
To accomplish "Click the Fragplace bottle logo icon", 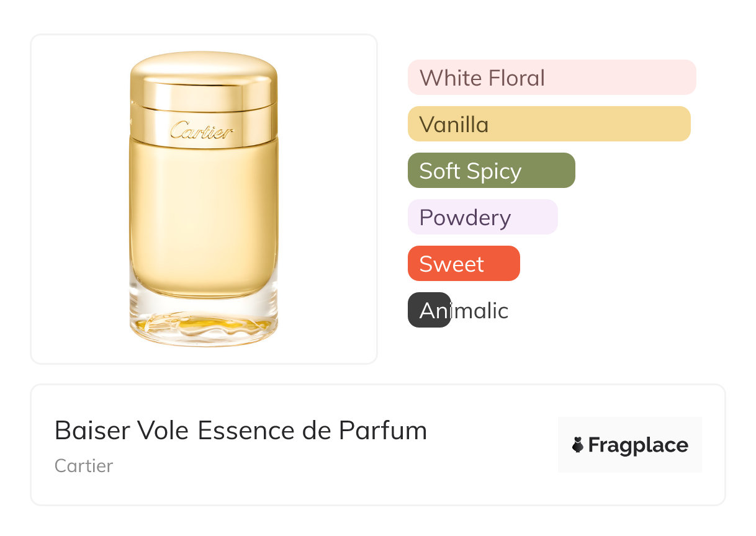I will [578, 445].
